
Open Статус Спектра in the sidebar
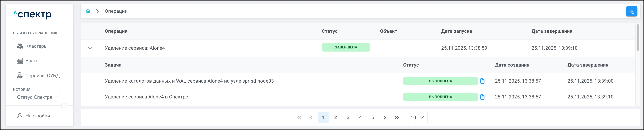(x=35, y=97)
